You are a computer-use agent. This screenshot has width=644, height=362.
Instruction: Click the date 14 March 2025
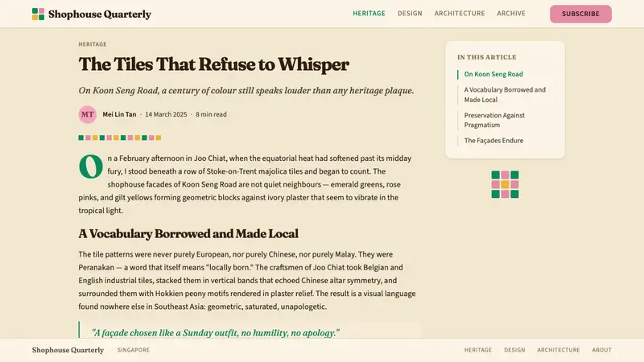(x=166, y=114)
